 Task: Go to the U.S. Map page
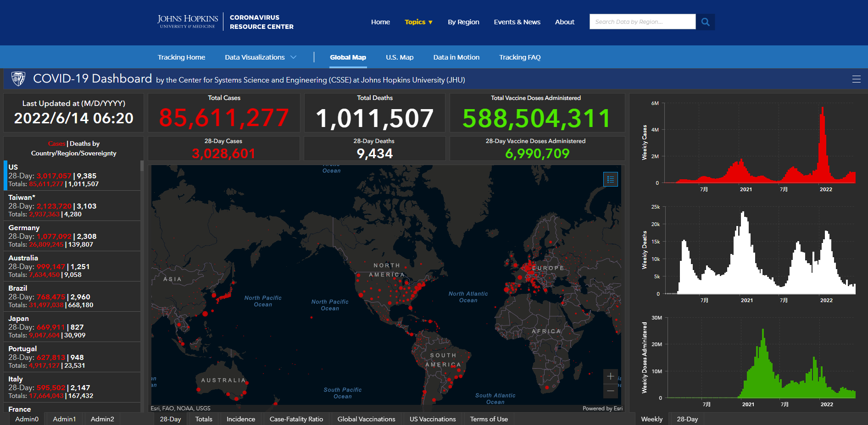pyautogui.click(x=399, y=57)
